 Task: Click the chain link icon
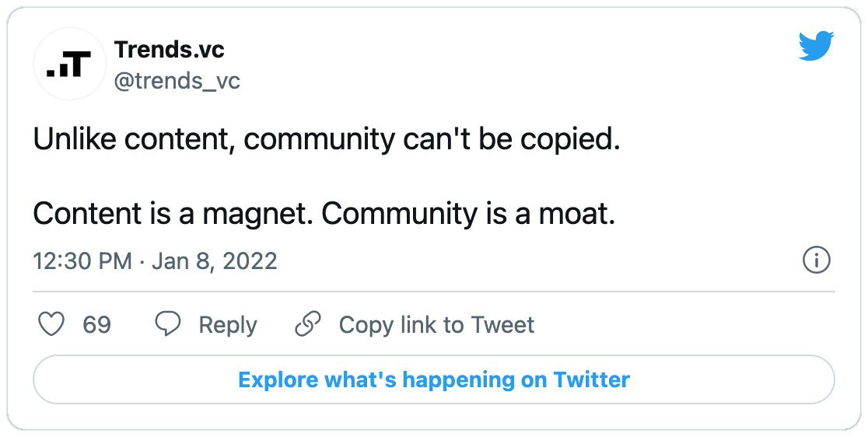coord(308,324)
